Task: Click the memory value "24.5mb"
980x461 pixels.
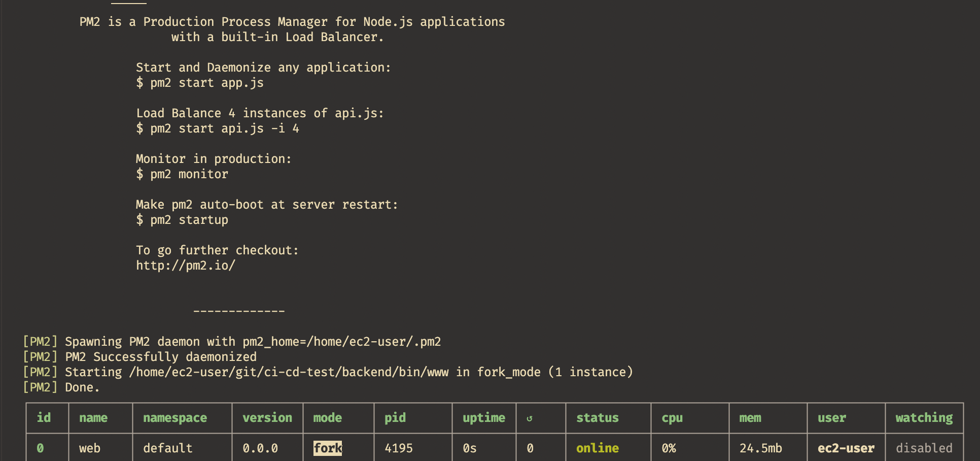Action: tap(761, 448)
